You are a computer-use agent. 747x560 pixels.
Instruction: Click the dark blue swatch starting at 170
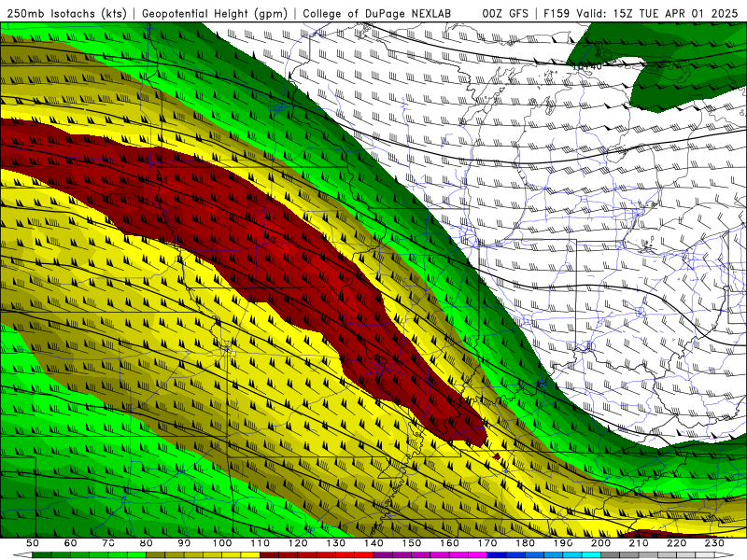497,555
